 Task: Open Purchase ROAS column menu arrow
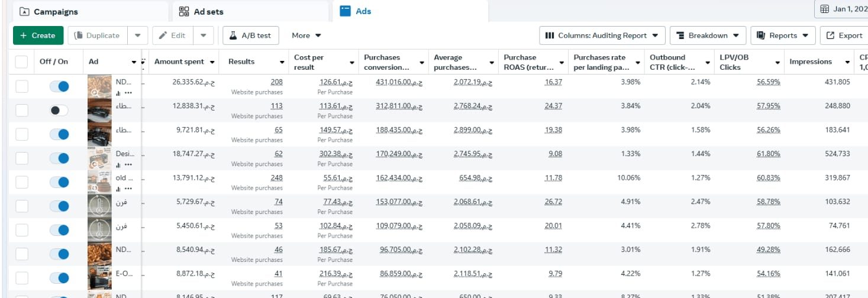562,62
